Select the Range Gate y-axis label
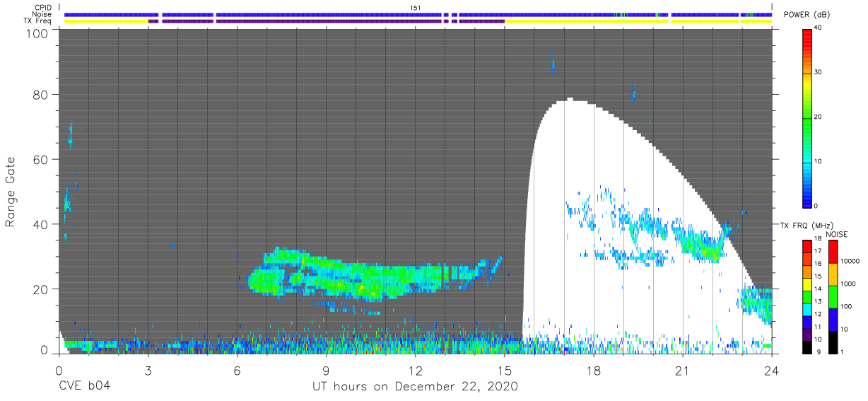Image resolution: width=868 pixels, height=401 pixels. tap(11, 192)
